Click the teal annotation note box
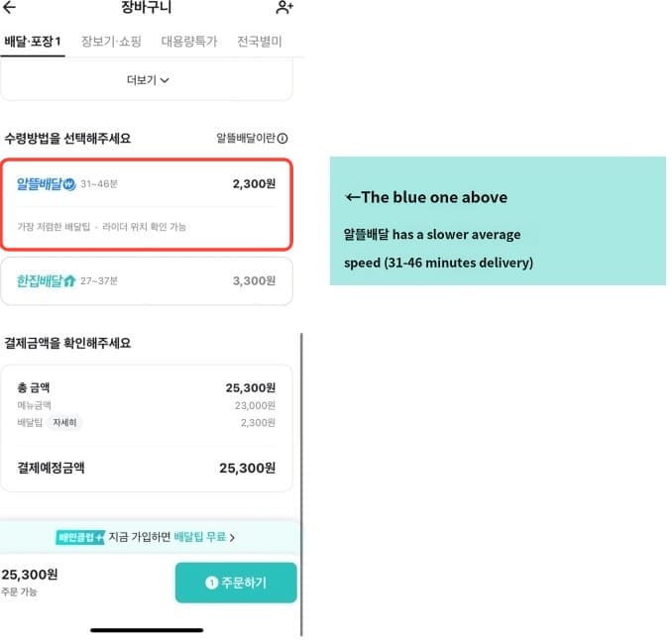The height and width of the screenshot is (640, 672). pyautogui.click(x=498, y=221)
